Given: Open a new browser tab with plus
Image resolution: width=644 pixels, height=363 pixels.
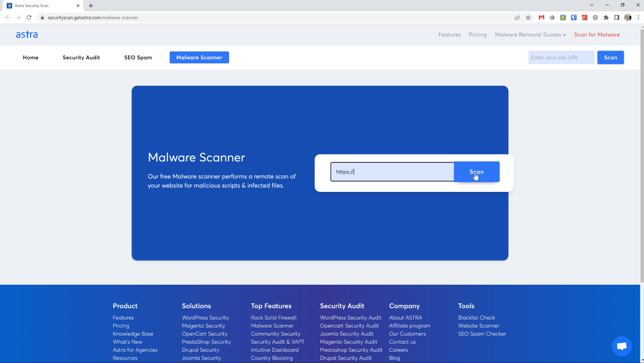Looking at the screenshot, I should [91, 5].
